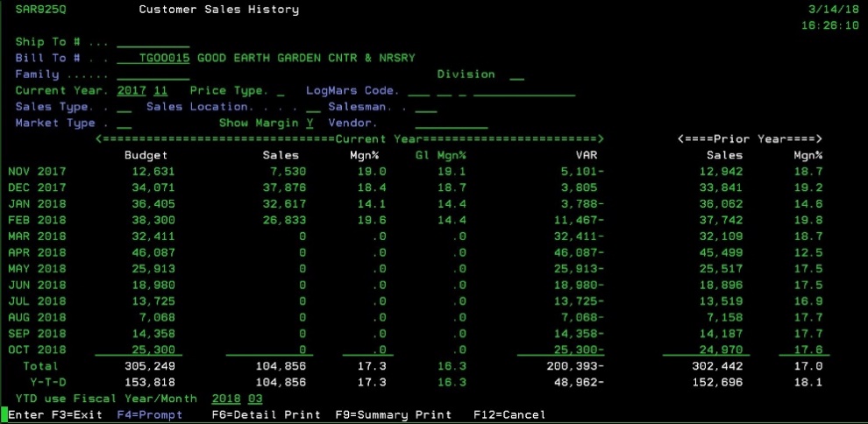Run F6=Detail Print
The height and width of the screenshot is (424, 868).
[x=266, y=414]
